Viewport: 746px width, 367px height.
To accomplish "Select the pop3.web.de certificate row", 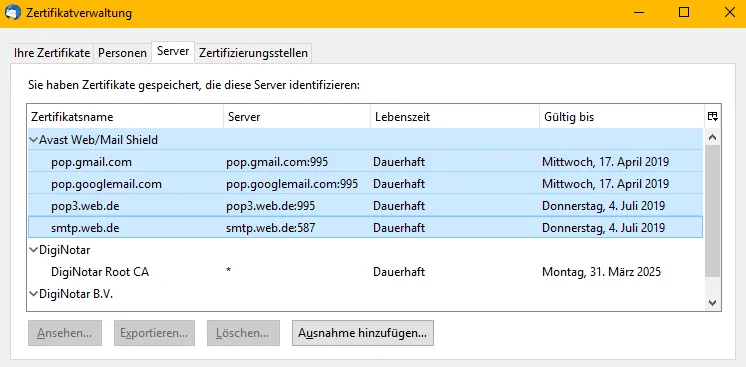I will (x=365, y=206).
